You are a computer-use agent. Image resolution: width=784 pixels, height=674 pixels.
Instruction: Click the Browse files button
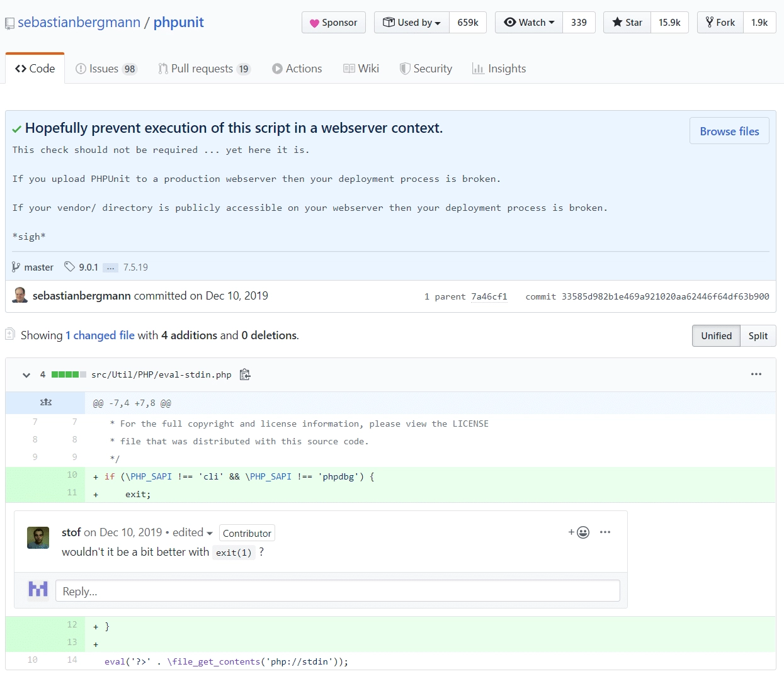tap(729, 131)
